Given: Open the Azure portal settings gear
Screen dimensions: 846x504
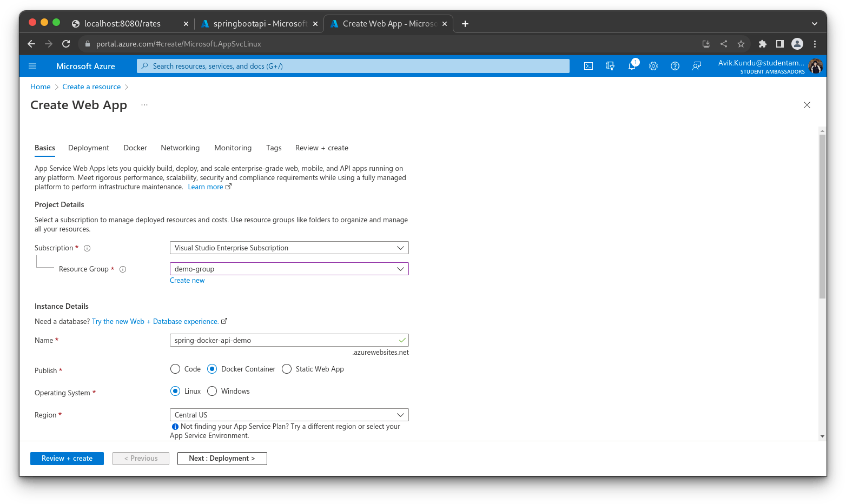Looking at the screenshot, I should [x=653, y=66].
